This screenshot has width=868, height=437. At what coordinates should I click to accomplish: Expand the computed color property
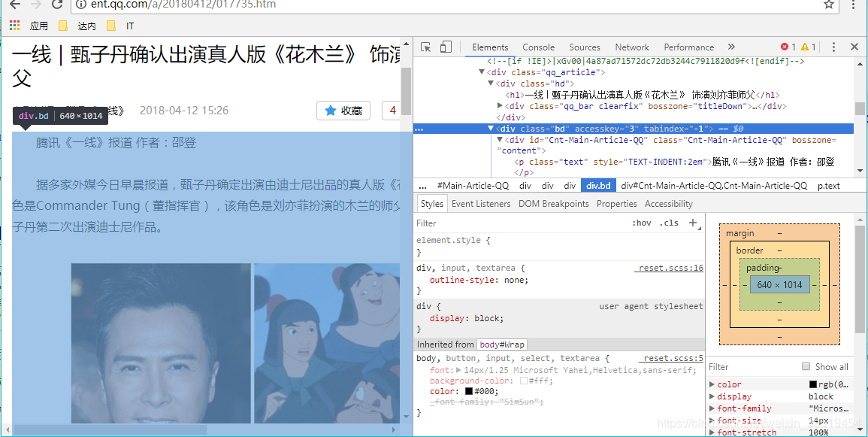coord(712,384)
